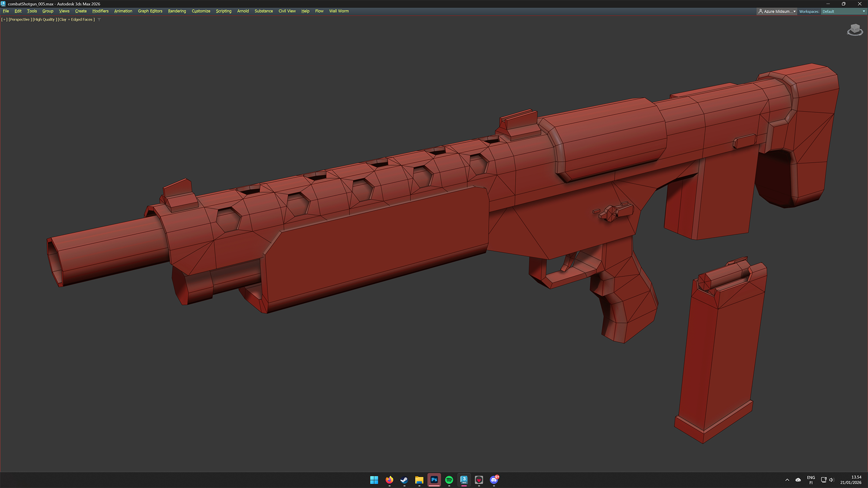
Task: Click the viewport filter funnel icon
Action: (x=99, y=20)
